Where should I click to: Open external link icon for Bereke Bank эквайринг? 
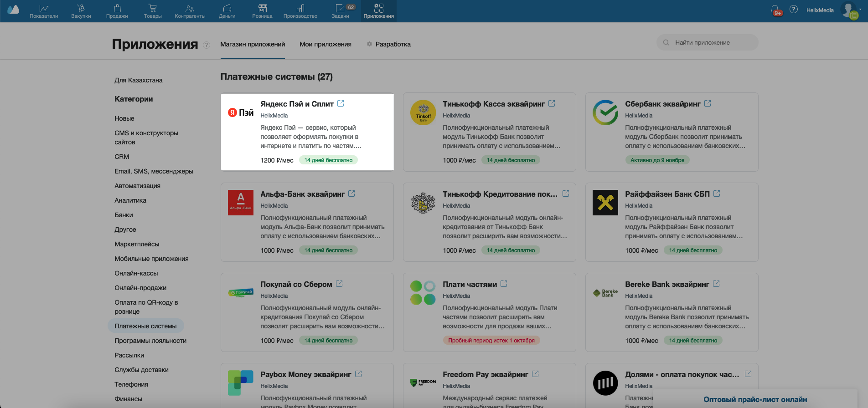pos(716,284)
